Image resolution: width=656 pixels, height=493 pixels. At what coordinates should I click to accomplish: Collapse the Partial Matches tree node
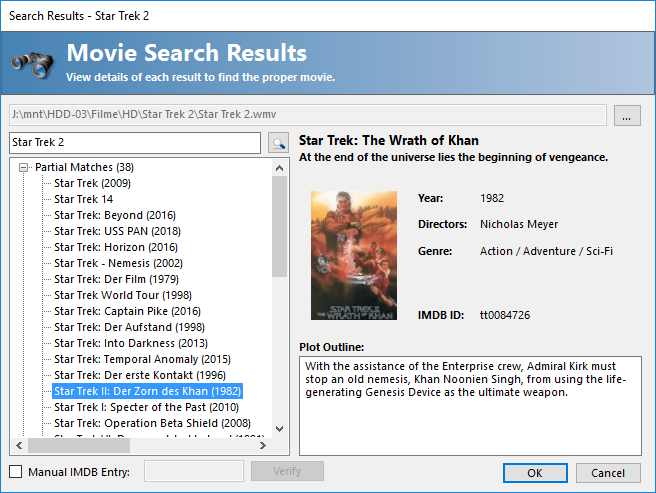coord(24,167)
